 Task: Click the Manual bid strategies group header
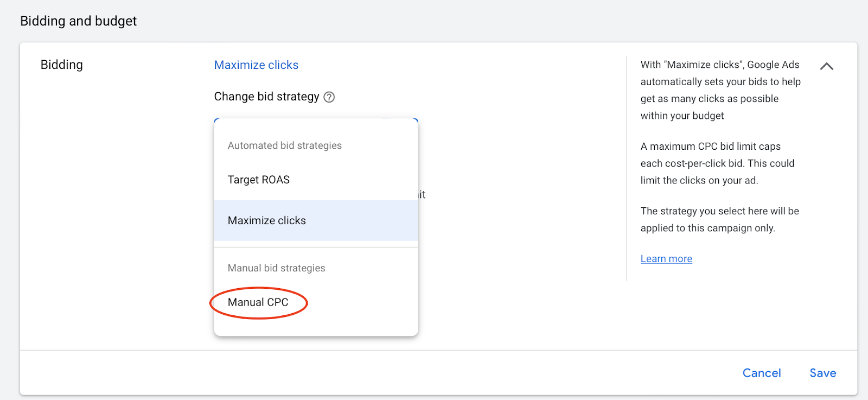(x=276, y=268)
